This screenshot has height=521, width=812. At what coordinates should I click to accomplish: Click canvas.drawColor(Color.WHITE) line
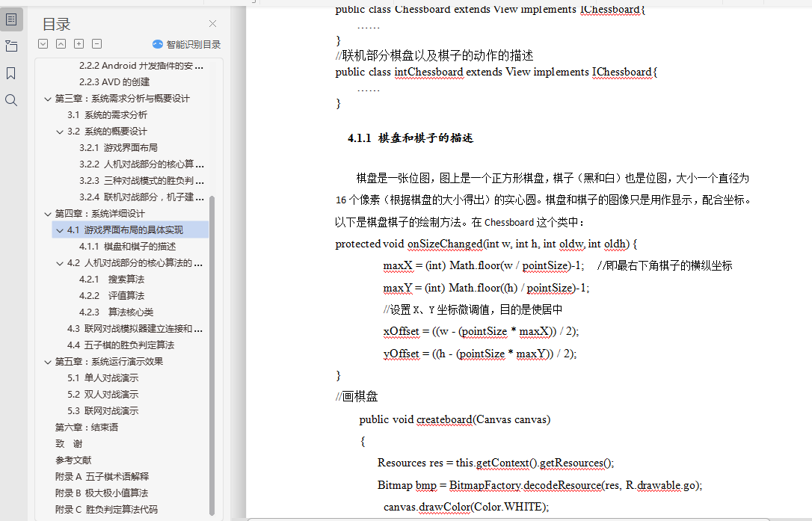466,507
